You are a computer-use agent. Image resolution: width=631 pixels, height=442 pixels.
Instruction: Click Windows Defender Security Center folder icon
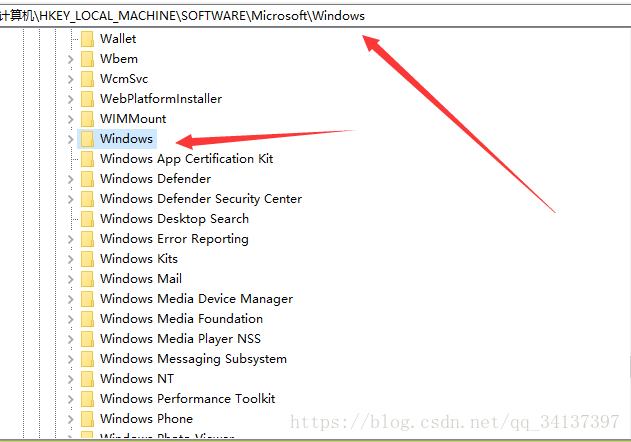[x=87, y=199]
